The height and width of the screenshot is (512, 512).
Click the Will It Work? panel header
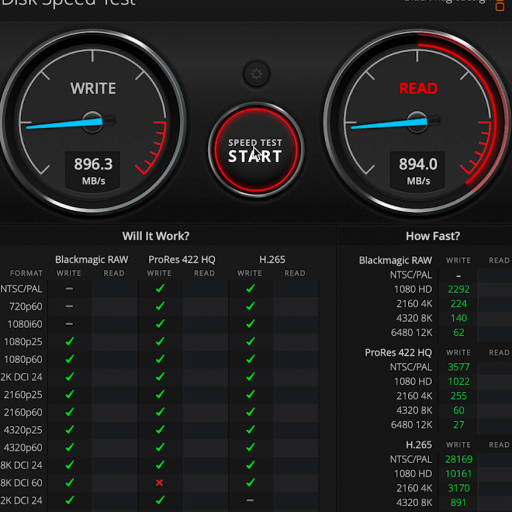click(x=156, y=236)
